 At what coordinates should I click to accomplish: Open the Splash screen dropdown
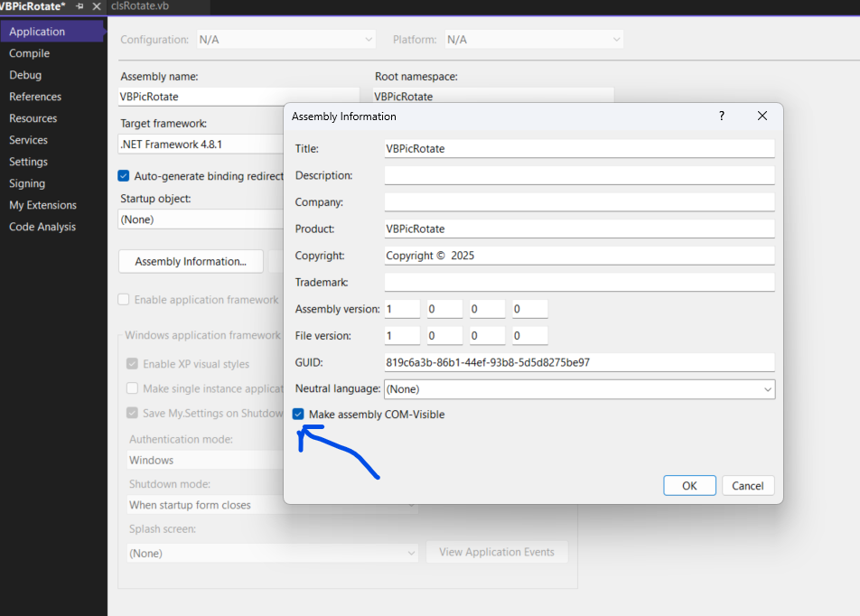[x=273, y=553]
